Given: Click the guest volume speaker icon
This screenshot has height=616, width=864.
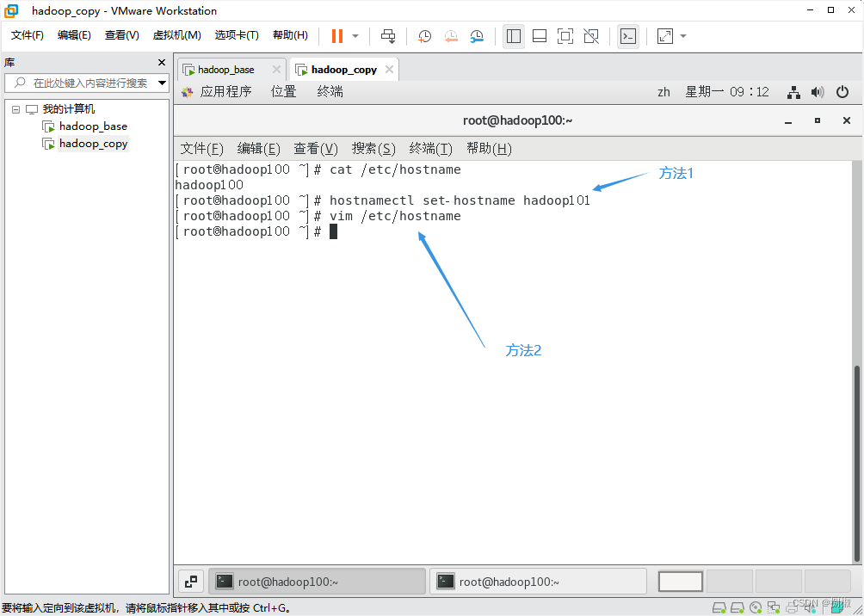Looking at the screenshot, I should [x=817, y=91].
